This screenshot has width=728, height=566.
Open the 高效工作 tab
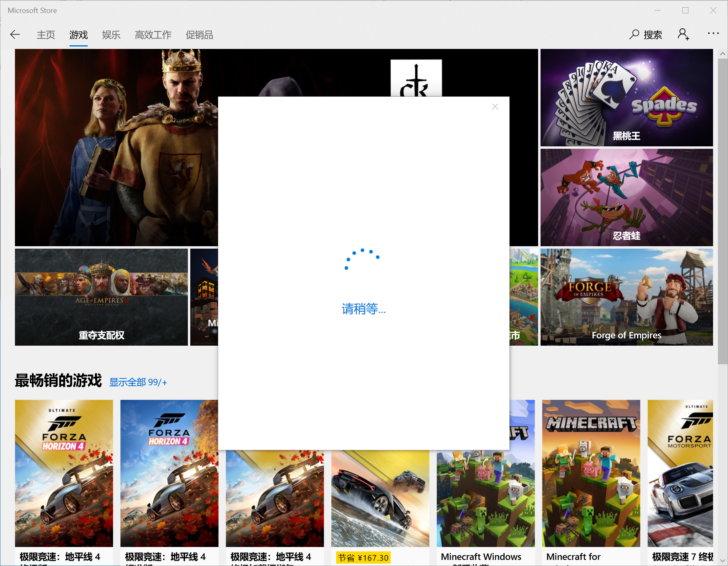(x=153, y=35)
